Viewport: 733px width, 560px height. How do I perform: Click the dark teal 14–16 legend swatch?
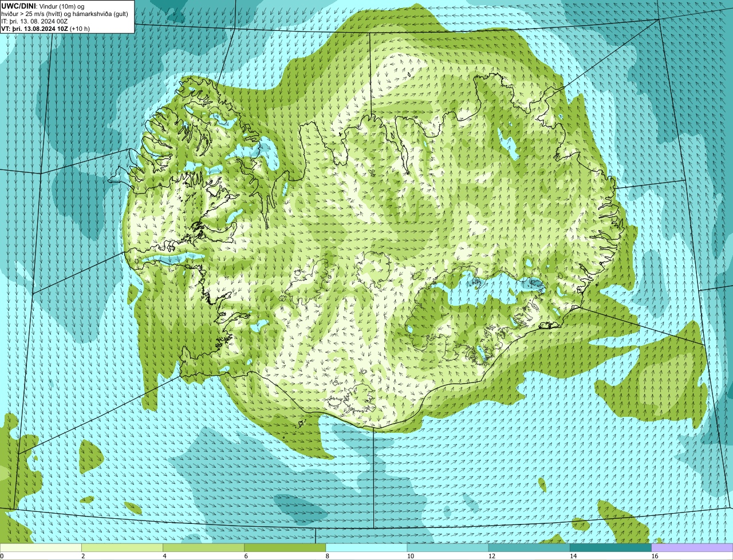(x=610, y=547)
